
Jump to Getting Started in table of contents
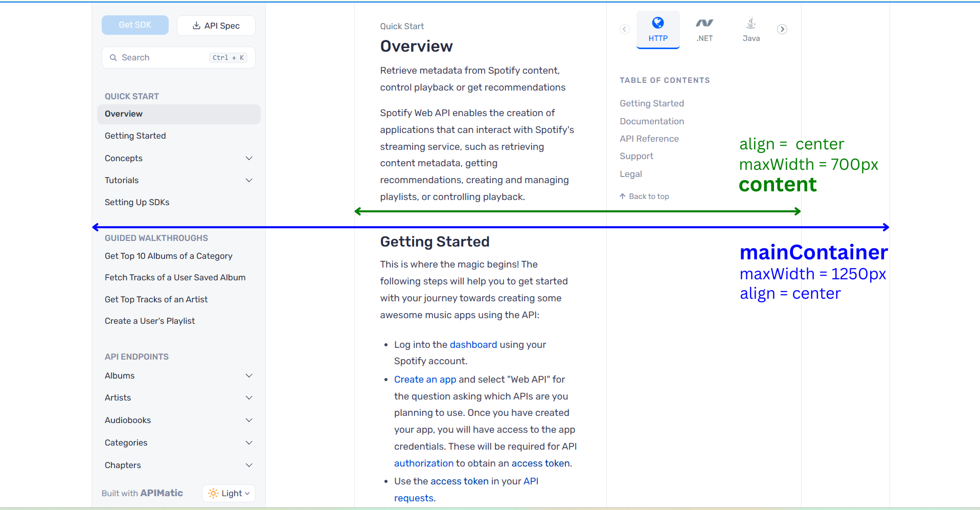coord(652,103)
